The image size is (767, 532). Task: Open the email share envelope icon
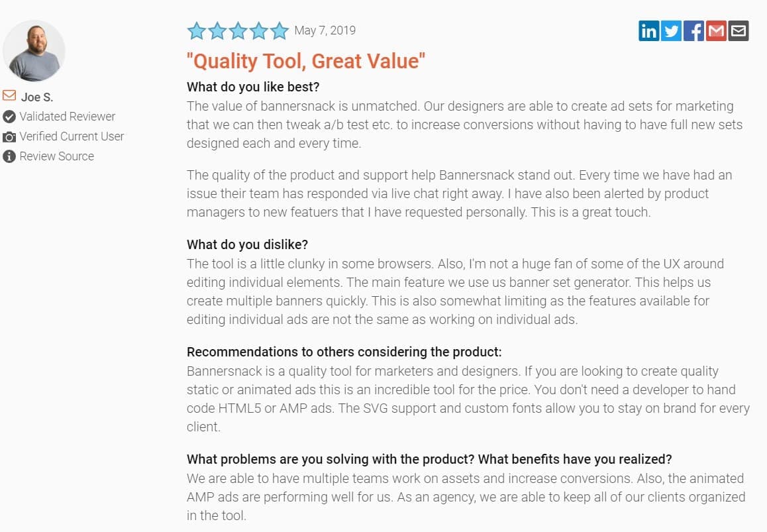[x=738, y=30]
